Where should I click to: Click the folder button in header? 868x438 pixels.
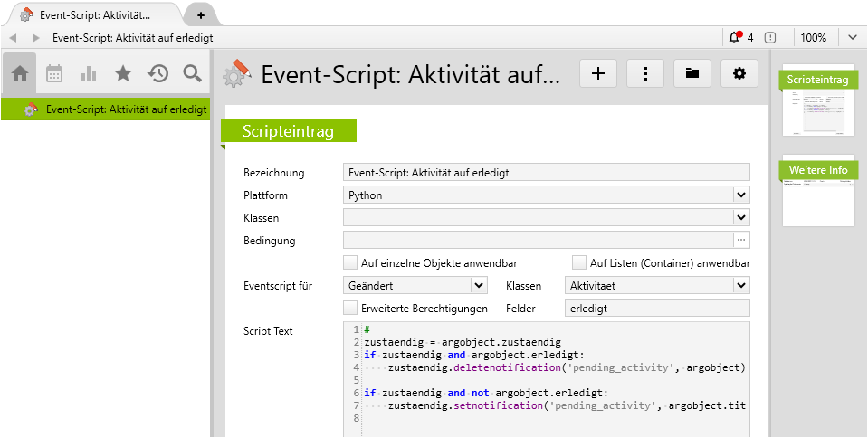tap(692, 74)
